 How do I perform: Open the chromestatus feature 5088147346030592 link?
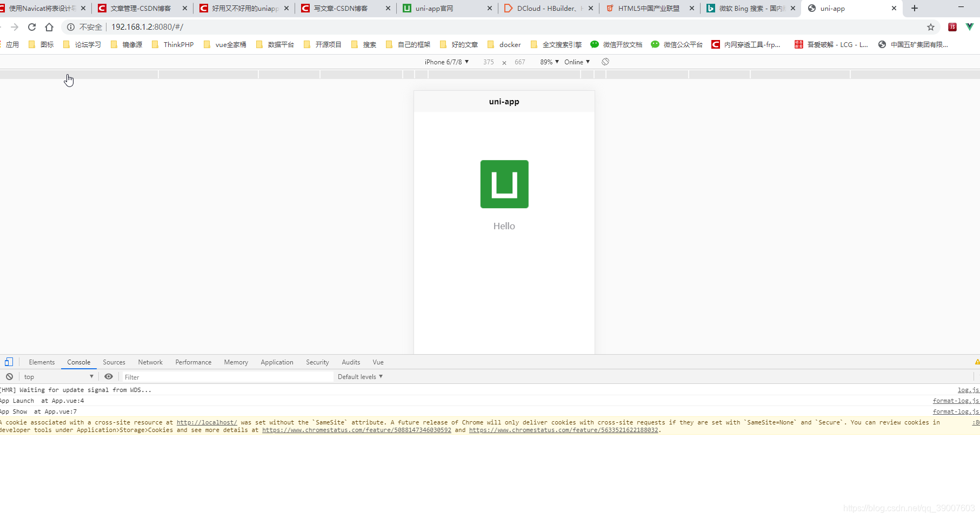pos(357,430)
